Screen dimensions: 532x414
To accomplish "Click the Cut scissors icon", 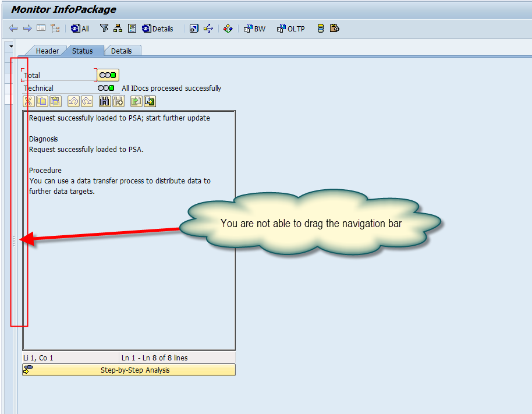I will point(29,101).
